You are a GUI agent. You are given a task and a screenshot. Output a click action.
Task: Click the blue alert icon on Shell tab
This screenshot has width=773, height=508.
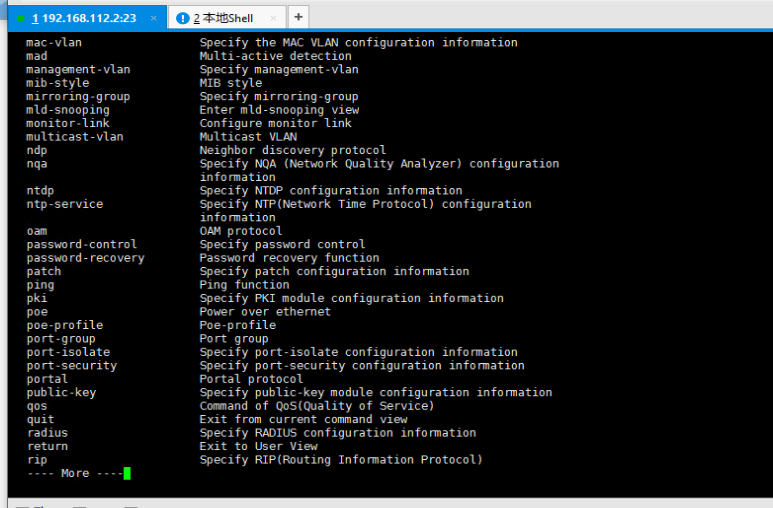pos(181,18)
